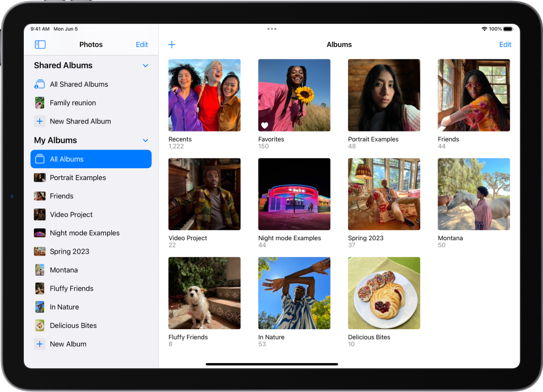Click the New Shared Album plus icon

pos(40,121)
